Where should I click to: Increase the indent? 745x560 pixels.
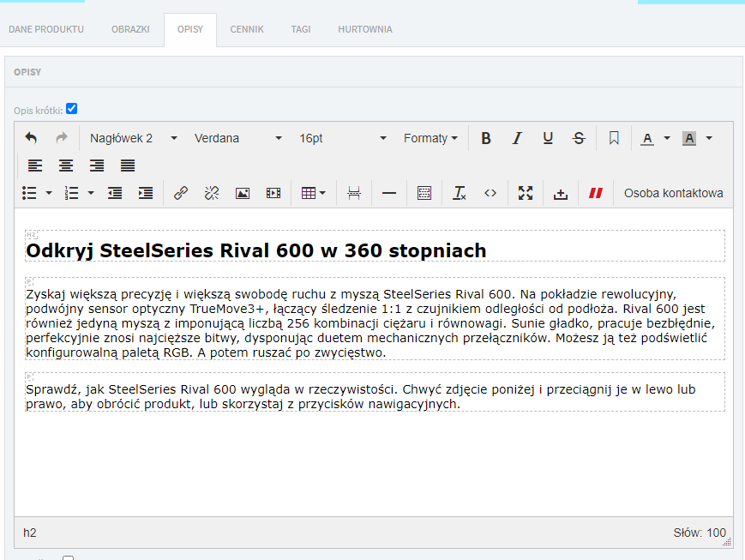(x=146, y=193)
